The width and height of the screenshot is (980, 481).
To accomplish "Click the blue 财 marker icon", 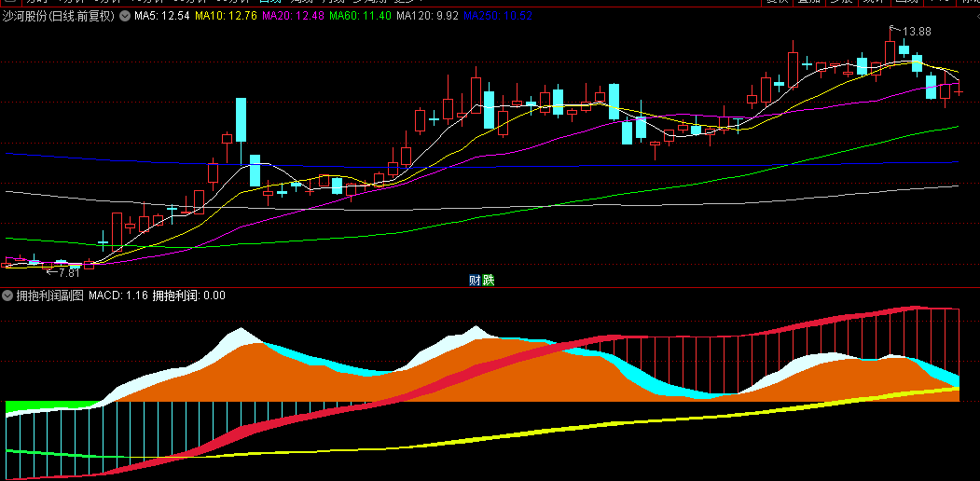I will point(476,281).
